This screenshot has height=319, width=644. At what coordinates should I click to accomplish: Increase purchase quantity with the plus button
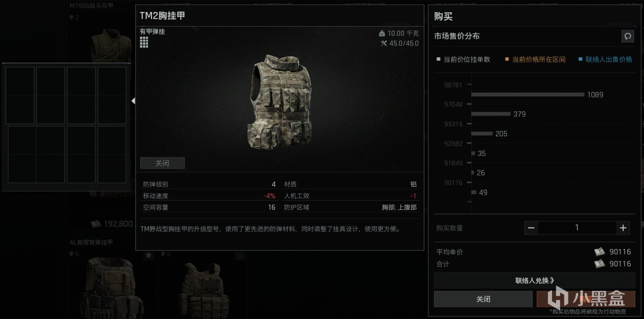[x=623, y=228]
